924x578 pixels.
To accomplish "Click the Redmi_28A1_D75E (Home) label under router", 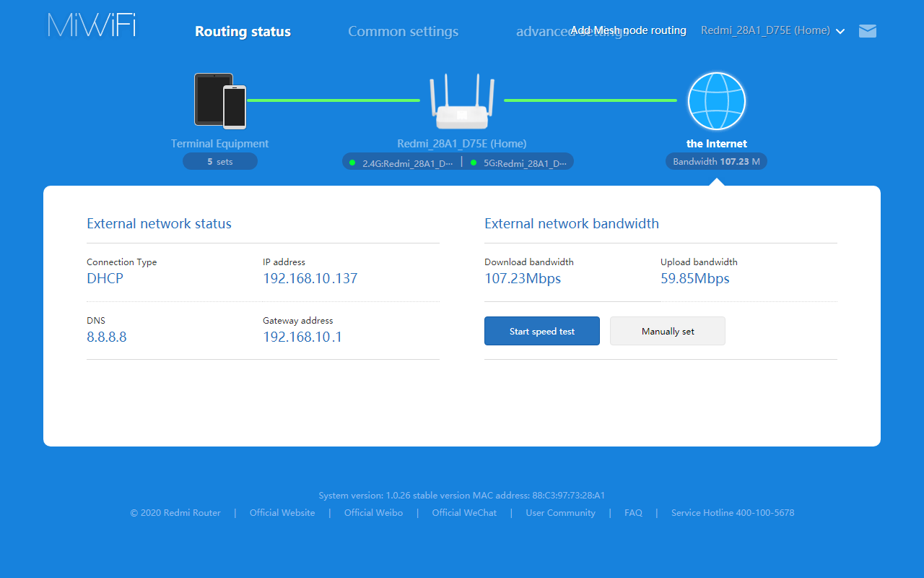I will (462, 144).
